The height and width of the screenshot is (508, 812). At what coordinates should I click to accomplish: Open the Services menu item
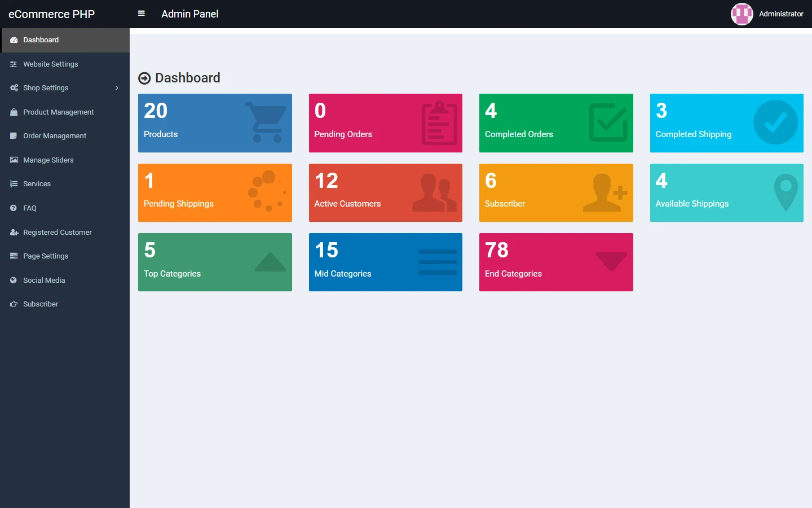65,184
